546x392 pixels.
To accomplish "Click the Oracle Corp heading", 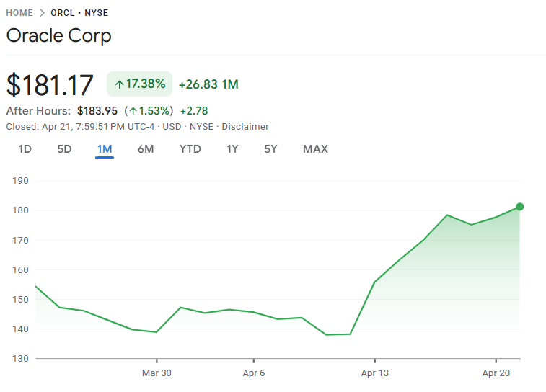I will click(59, 36).
